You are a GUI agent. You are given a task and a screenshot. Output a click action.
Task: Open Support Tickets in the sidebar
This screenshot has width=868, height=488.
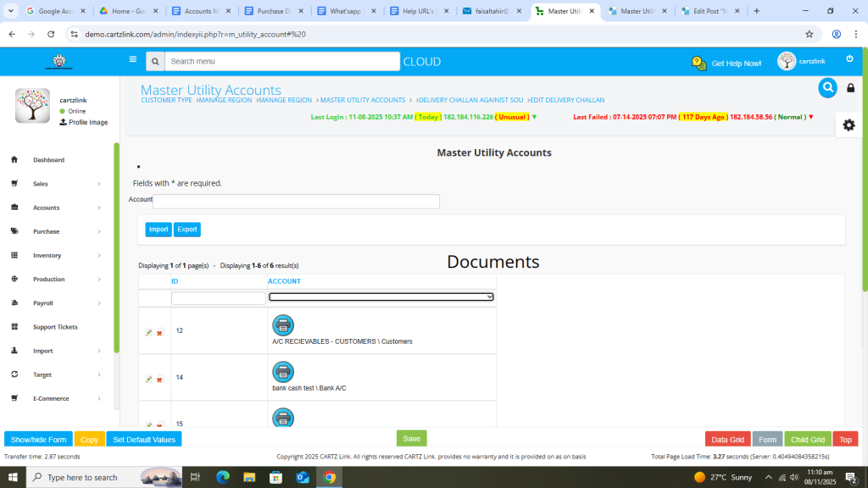tap(55, 327)
